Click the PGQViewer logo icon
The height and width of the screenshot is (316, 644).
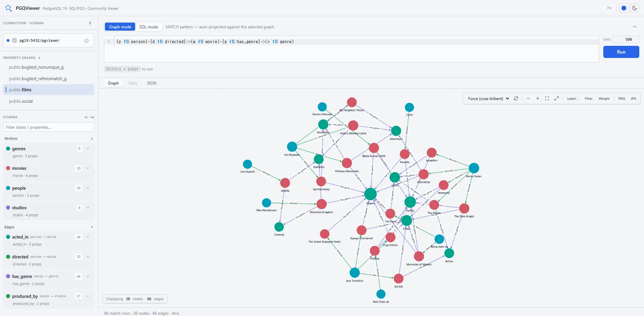pyautogui.click(x=8, y=8)
